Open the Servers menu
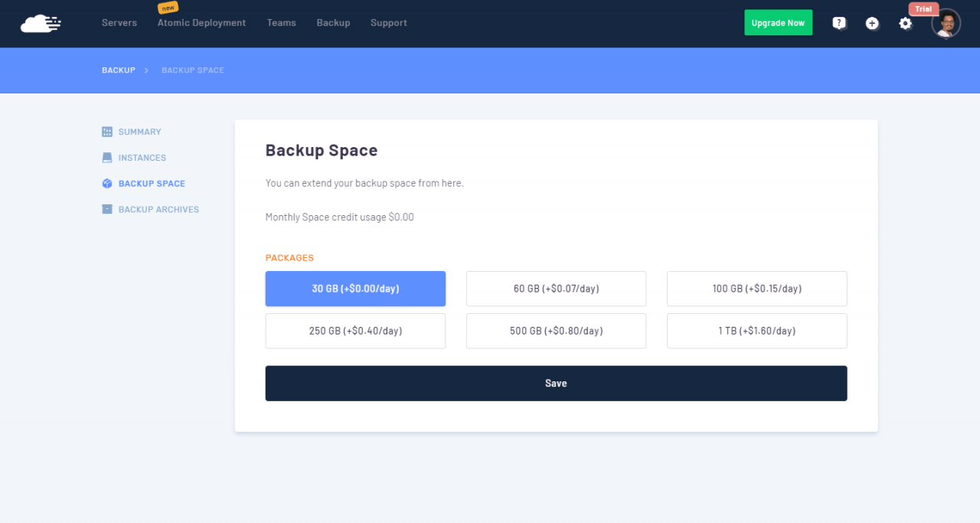The height and width of the screenshot is (523, 980). pyautogui.click(x=119, y=22)
